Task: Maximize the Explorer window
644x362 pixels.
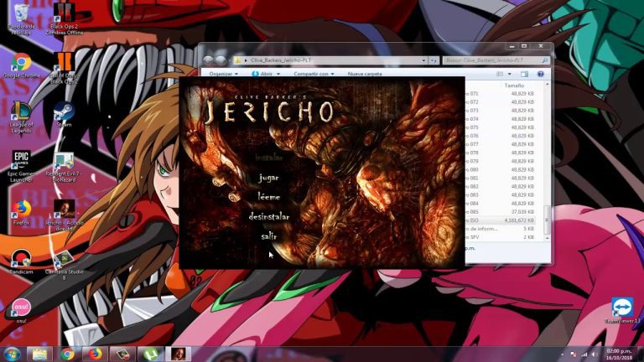Action: coord(524,46)
